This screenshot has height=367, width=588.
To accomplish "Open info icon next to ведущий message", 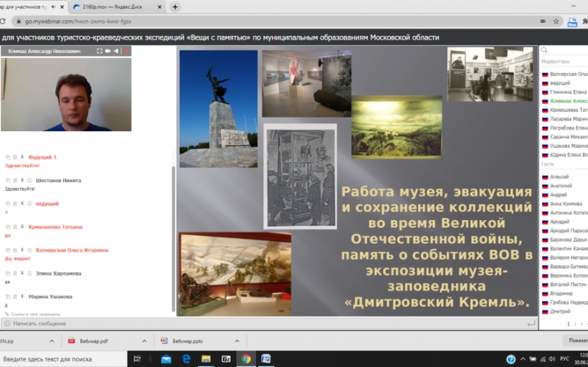I will point(29,204).
